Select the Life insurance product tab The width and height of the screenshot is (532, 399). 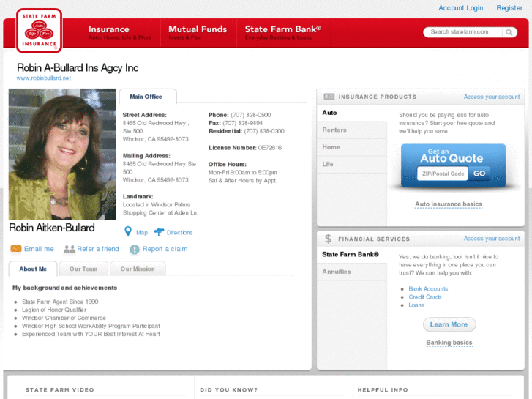[352, 164]
